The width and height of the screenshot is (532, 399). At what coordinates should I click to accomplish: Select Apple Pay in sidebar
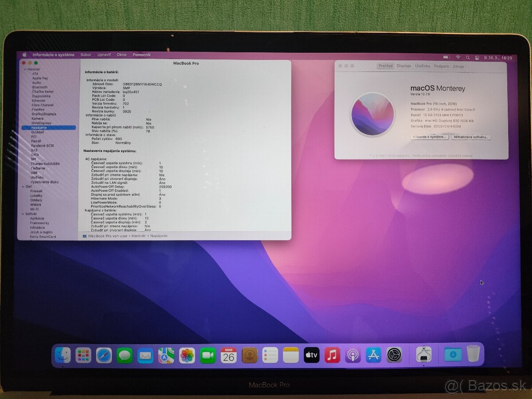point(40,78)
